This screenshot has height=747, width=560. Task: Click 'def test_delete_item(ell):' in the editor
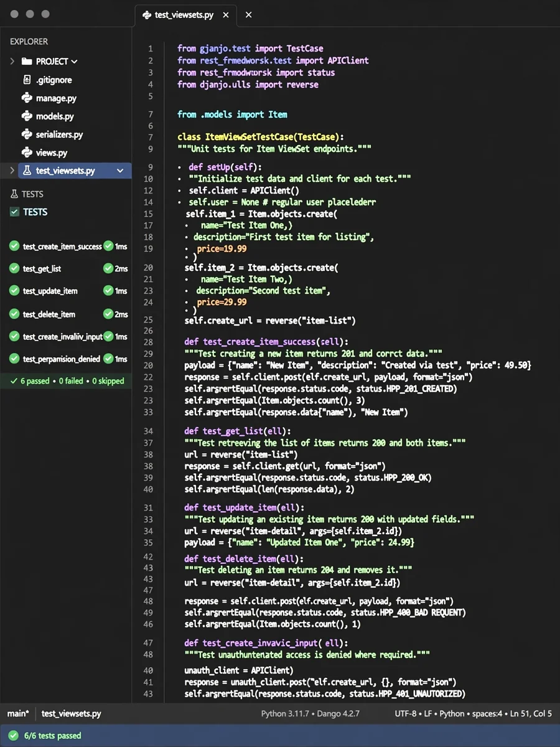click(245, 558)
